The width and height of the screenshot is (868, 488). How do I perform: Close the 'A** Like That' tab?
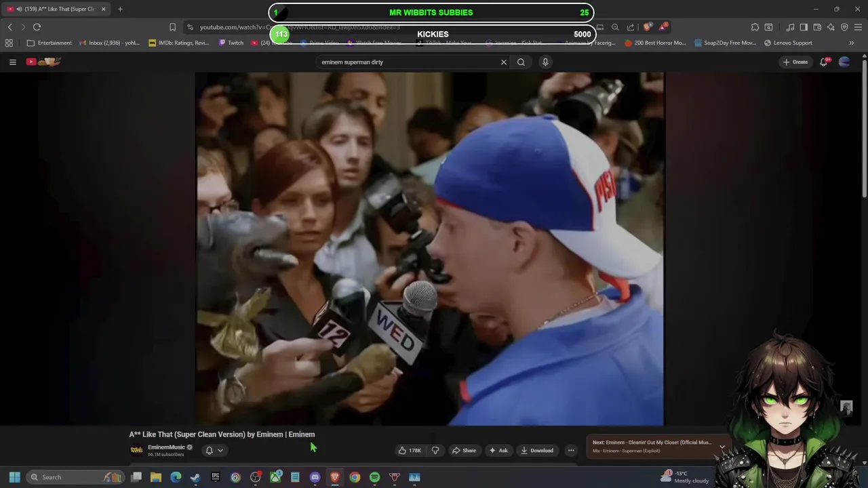pyautogui.click(x=103, y=9)
